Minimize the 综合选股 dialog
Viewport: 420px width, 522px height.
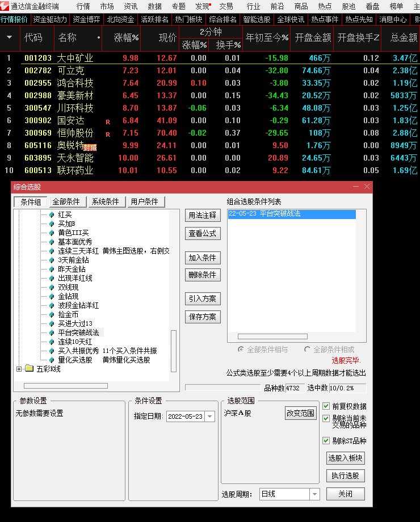pos(356,187)
